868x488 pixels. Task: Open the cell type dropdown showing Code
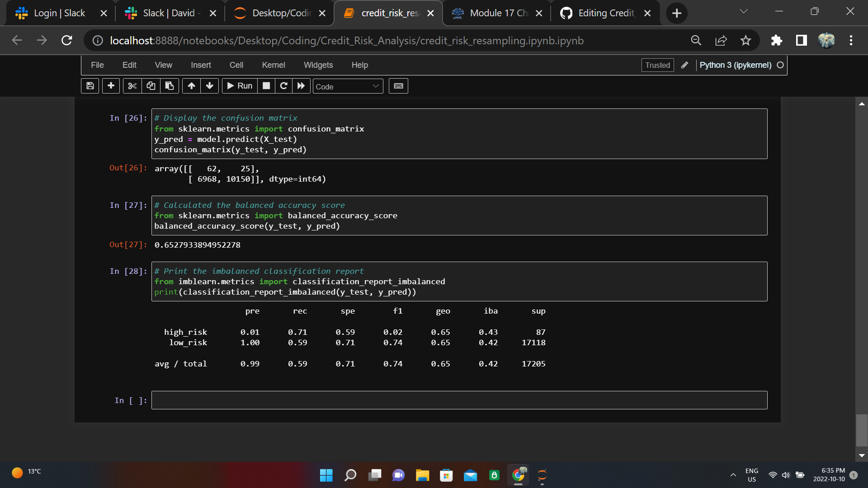(348, 86)
